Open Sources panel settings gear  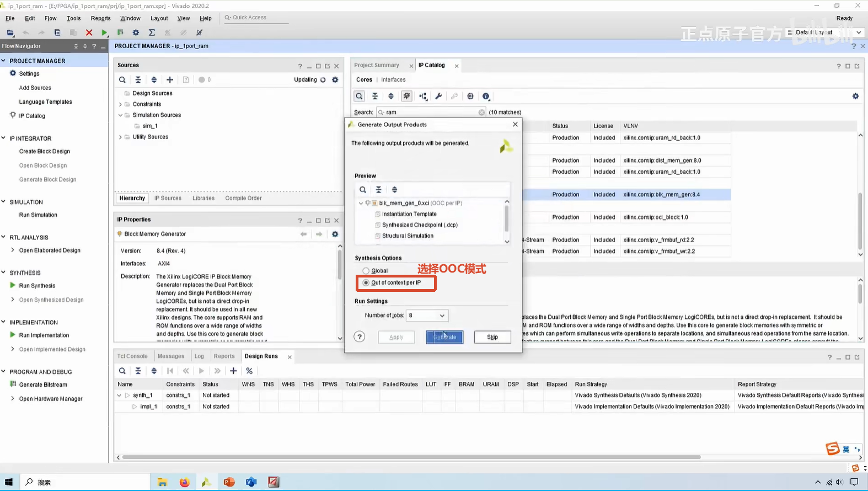335,80
